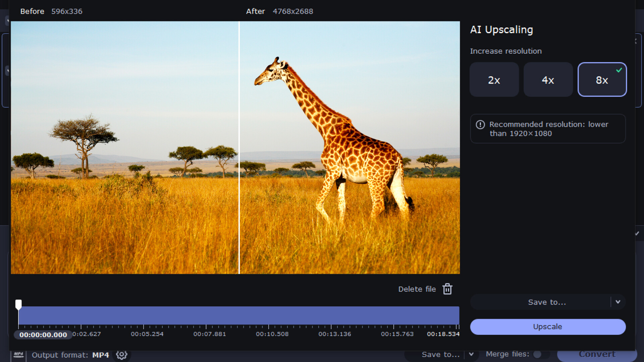Click the Upscale button
The height and width of the screenshot is (362, 644).
(x=547, y=327)
